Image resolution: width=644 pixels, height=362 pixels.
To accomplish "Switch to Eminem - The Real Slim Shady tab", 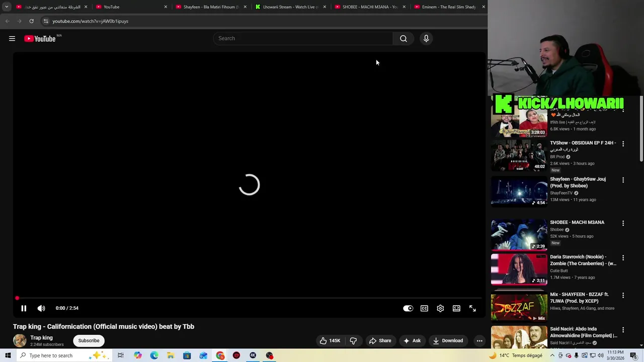I will [x=450, y=7].
